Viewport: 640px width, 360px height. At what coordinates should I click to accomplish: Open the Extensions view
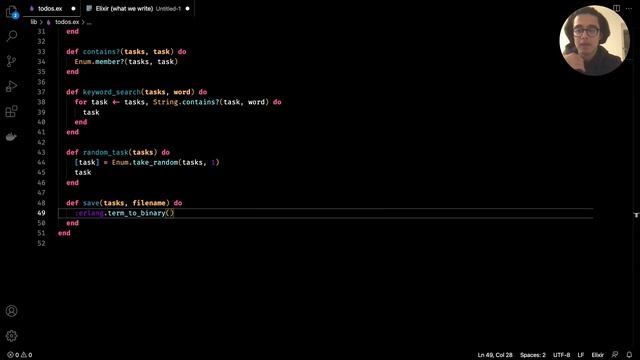click(x=11, y=111)
